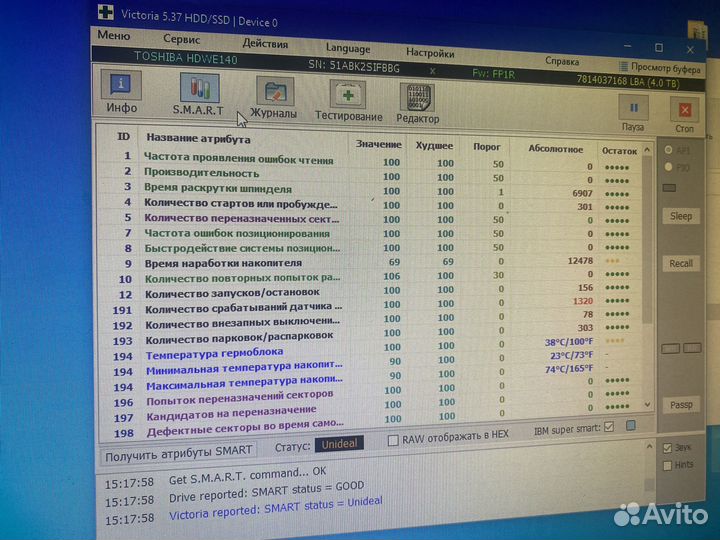Click the Стоп stop button
Screen dimensions: 720x540
pyautogui.click(x=684, y=115)
